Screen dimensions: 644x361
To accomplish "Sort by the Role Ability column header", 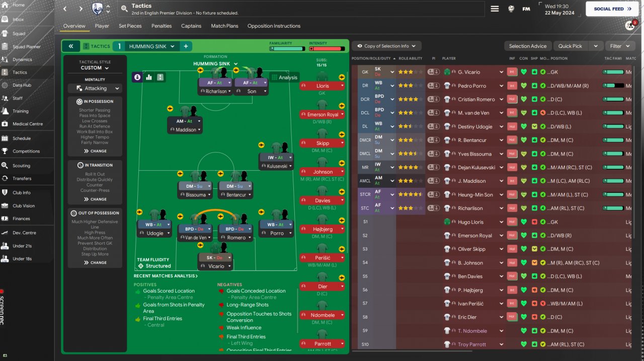I will [x=411, y=58].
